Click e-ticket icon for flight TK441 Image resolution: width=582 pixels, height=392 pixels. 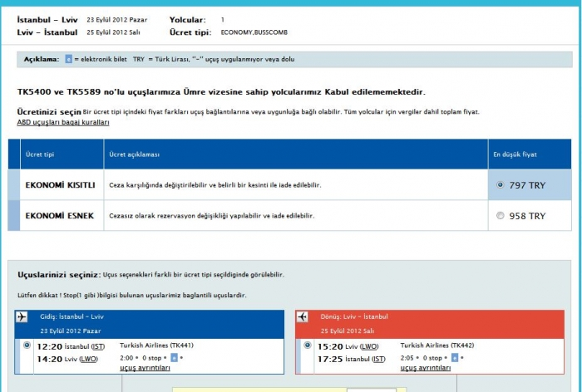[174, 357]
